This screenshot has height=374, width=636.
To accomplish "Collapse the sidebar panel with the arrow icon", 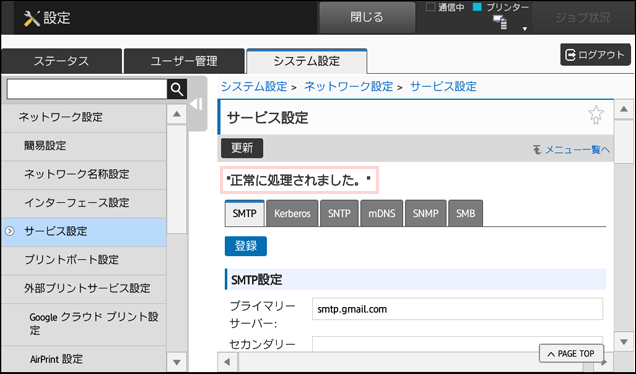I will 196,104.
